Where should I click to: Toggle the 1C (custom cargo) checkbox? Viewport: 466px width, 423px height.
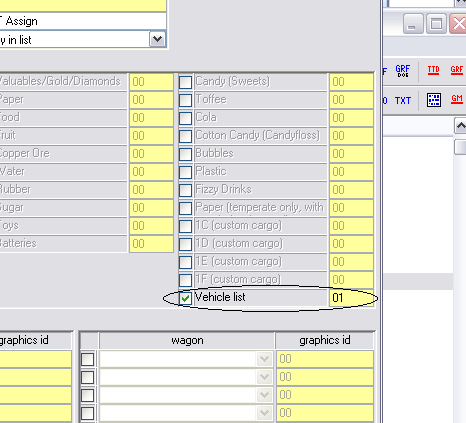click(x=185, y=226)
